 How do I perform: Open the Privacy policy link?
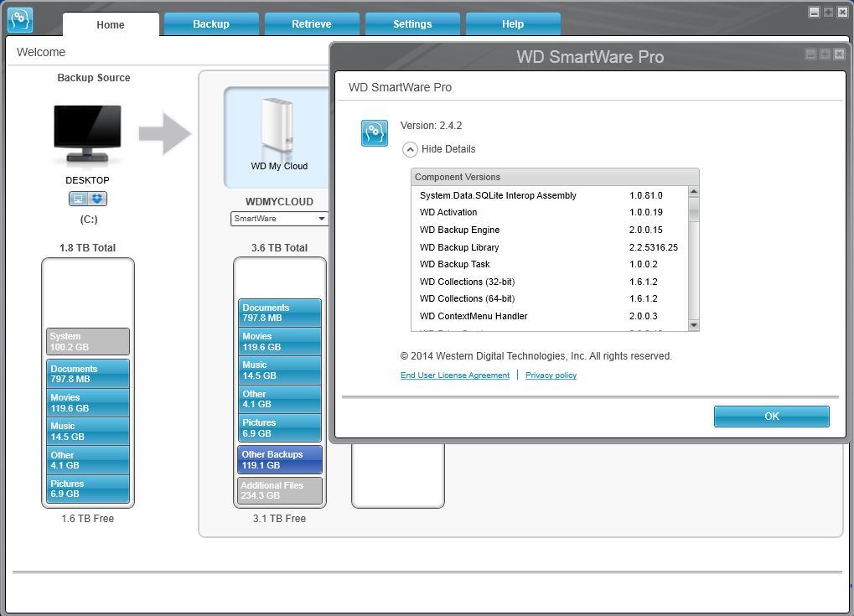[x=551, y=375]
